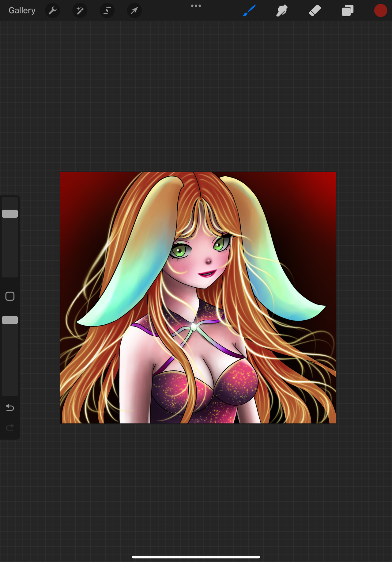The height and width of the screenshot is (562, 392).
Task: Activate the Selection tool
Action: tap(107, 10)
